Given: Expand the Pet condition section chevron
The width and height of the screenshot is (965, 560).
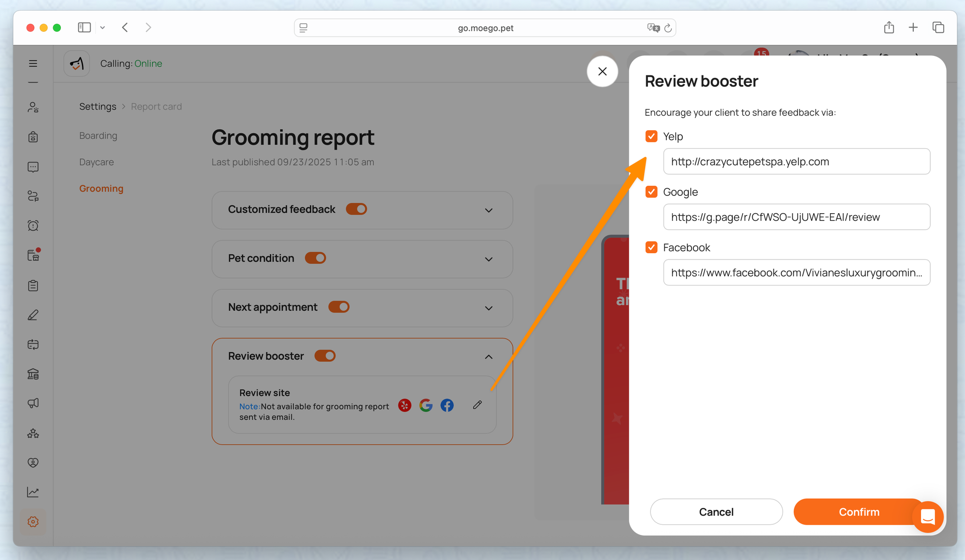Looking at the screenshot, I should 488,260.
